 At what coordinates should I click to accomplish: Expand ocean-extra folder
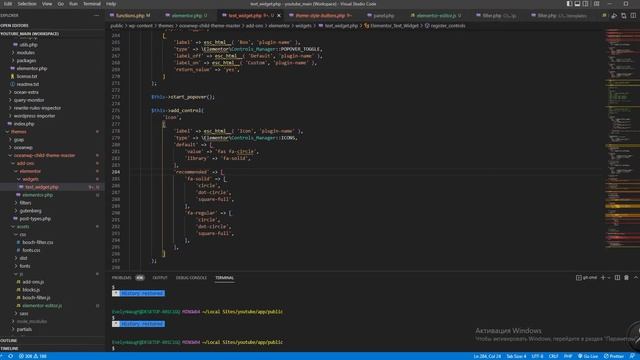(x=26, y=92)
